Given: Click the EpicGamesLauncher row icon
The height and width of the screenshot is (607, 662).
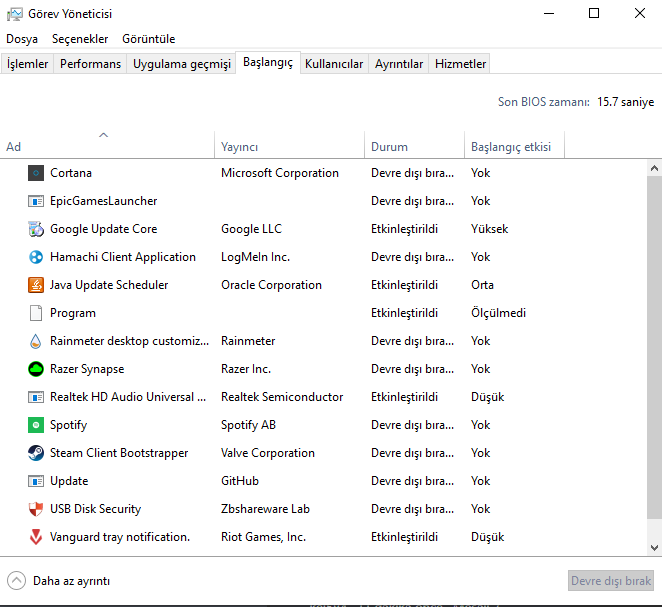Looking at the screenshot, I should click(36, 201).
